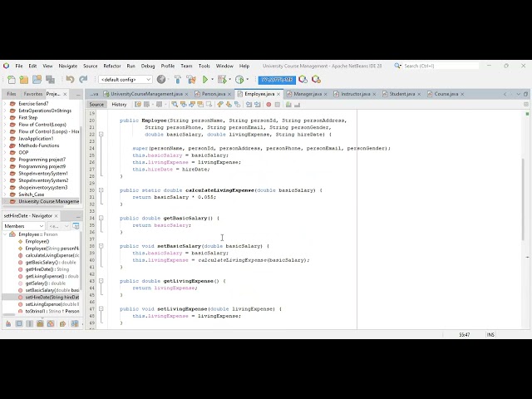Click the red Start Macro Recording icon
Image resolution: width=532 pixels, height=399 pixels.
(x=268, y=105)
